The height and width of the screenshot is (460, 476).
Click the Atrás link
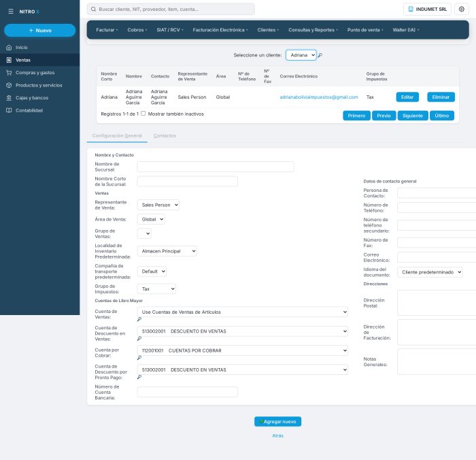277,436
